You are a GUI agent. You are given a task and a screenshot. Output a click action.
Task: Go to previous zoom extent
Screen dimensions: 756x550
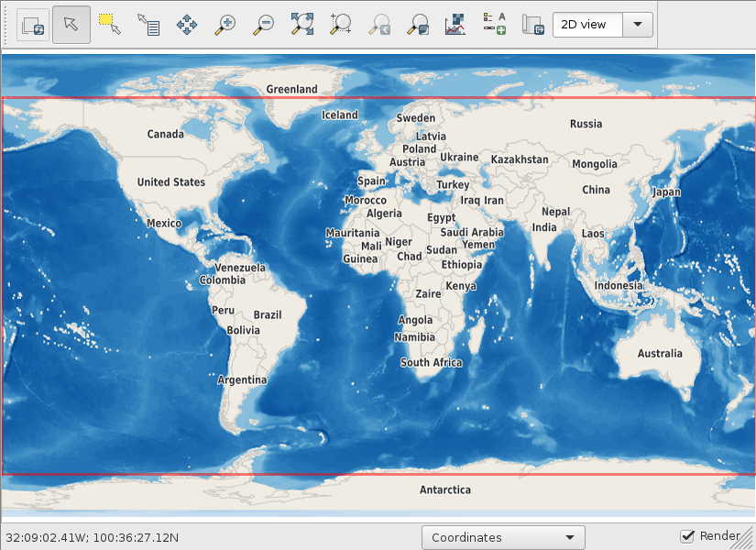click(379, 25)
